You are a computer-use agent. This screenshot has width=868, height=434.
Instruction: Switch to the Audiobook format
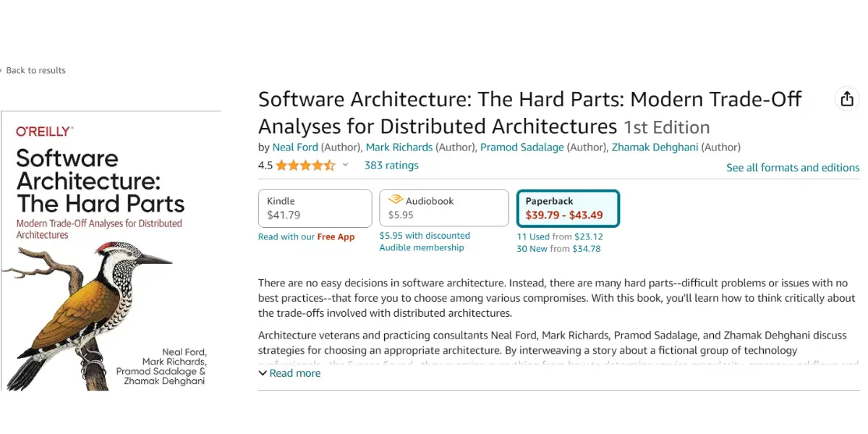(x=443, y=208)
